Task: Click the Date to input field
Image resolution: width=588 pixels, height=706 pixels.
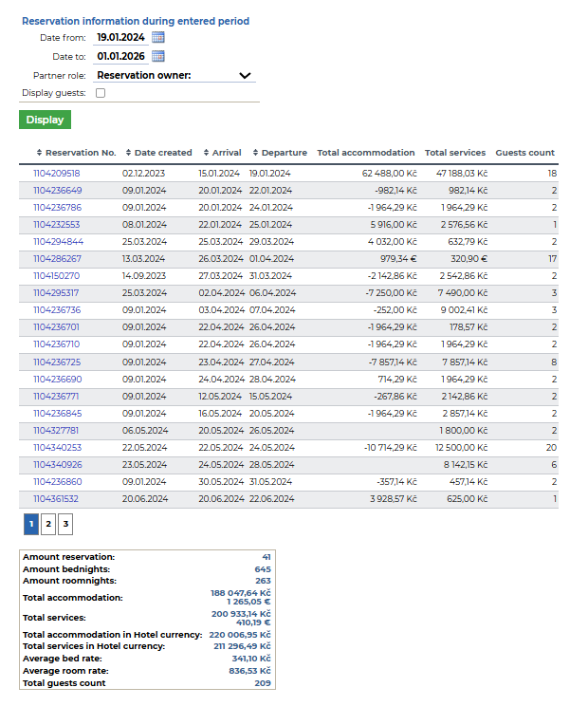Action: (x=120, y=56)
